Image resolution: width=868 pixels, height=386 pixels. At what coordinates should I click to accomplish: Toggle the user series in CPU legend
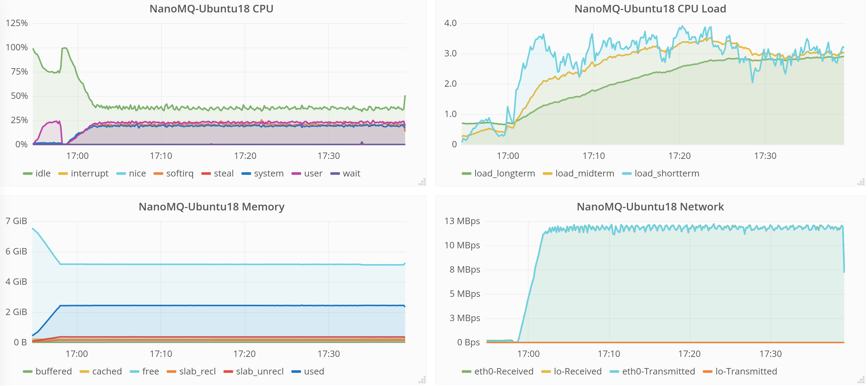click(x=313, y=174)
